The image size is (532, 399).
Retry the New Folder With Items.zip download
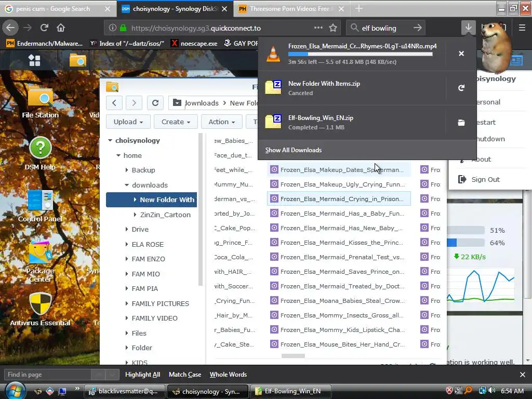461,88
